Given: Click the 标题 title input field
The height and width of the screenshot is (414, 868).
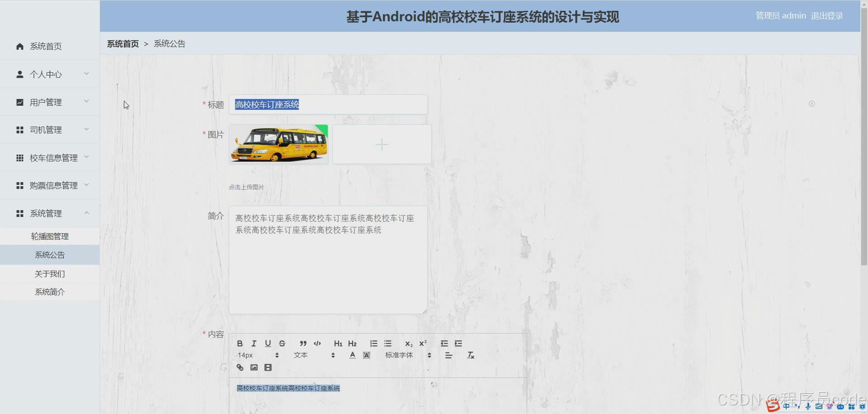Looking at the screenshot, I should (328, 104).
